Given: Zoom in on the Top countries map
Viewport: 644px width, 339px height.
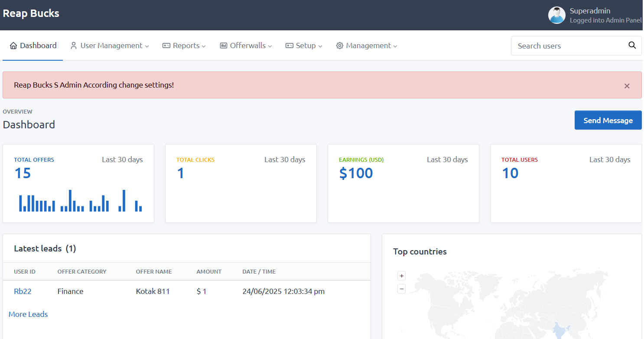Looking at the screenshot, I should tap(402, 276).
